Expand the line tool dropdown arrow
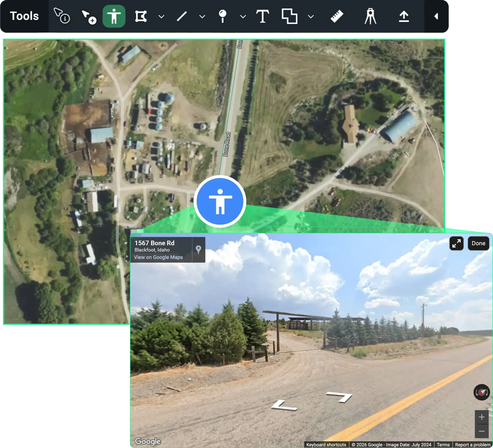 [x=202, y=17]
